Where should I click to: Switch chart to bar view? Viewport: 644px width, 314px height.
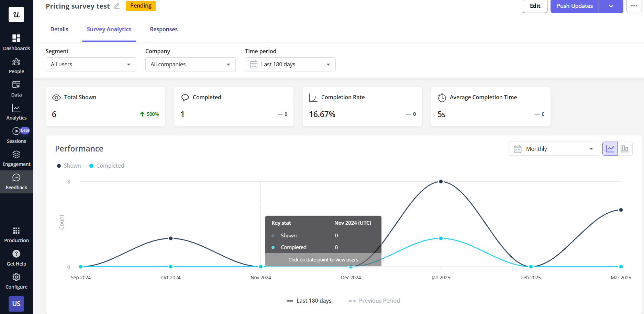pos(625,148)
